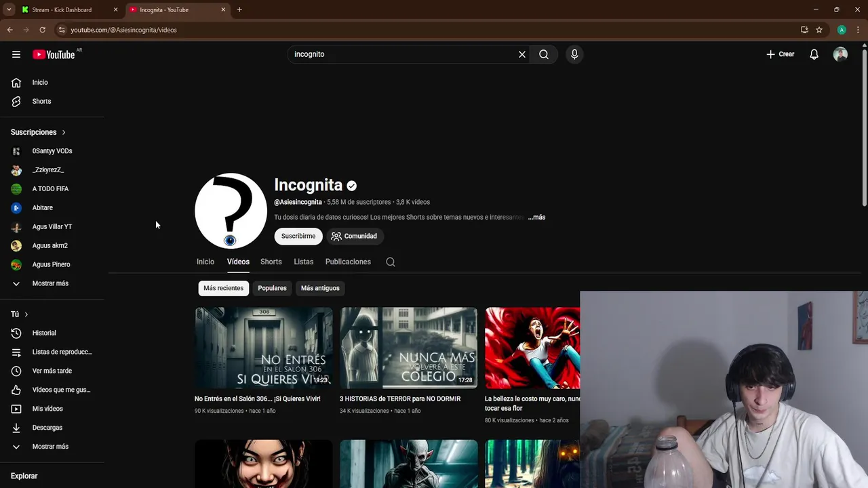Go back with browser back arrow
This screenshot has width=868, height=488.
(9, 30)
